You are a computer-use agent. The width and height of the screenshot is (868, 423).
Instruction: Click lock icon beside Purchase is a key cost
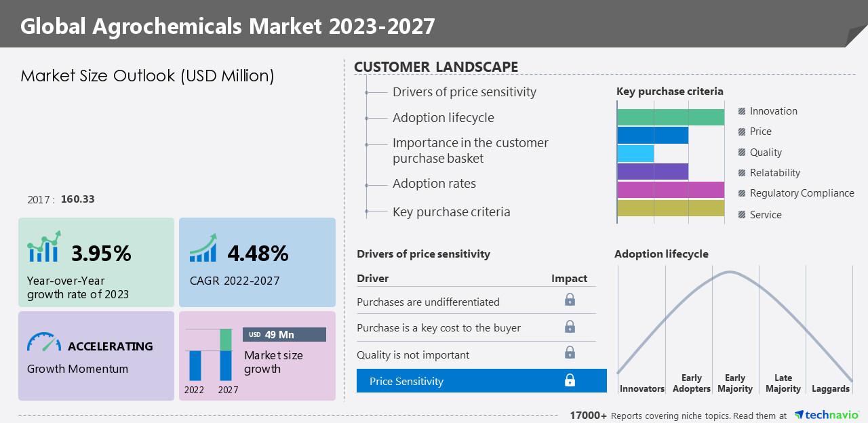[570, 327]
